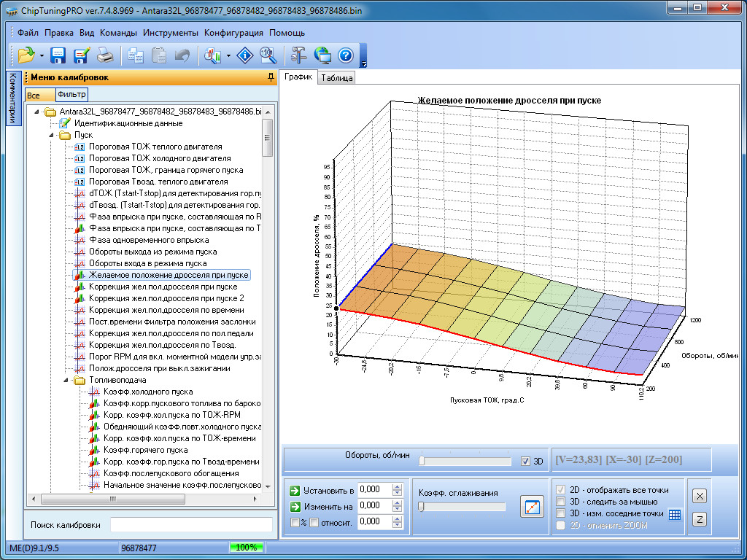Click the printer icon in the toolbar
Viewport: 747px width, 560px height.
click(x=105, y=55)
